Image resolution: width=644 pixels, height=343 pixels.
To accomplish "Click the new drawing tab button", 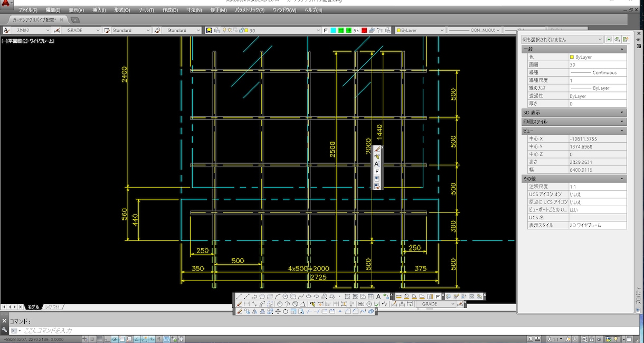I will point(75,20).
